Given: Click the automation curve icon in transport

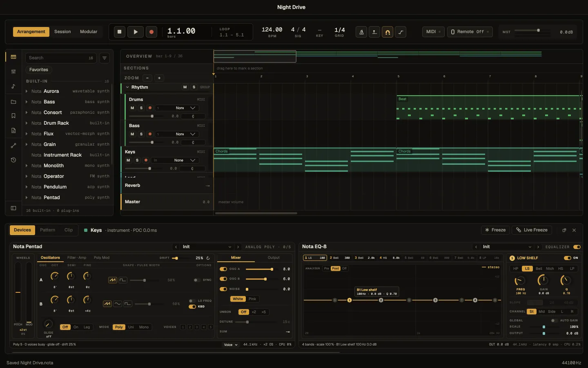Looking at the screenshot, I should 401,32.
